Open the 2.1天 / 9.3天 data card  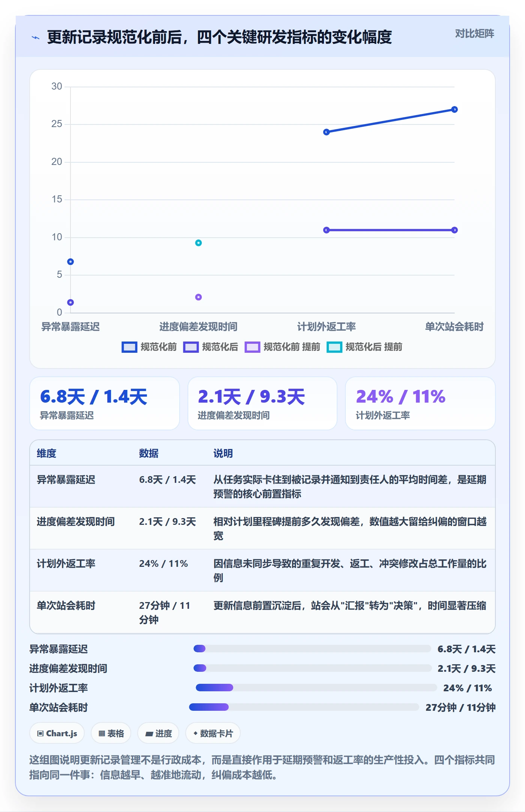pos(262,403)
